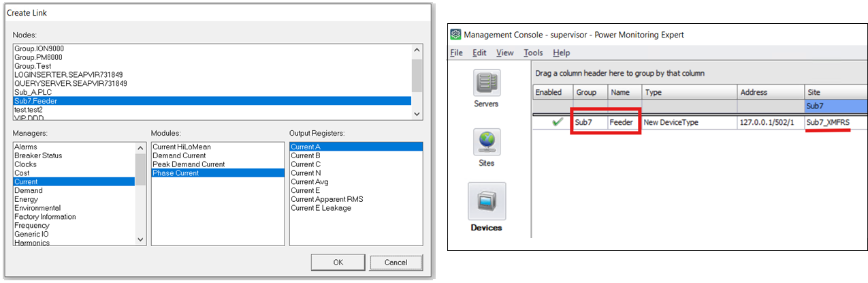Viewport: 868px width, 283px height.
Task: Select Current Apparent RMS register
Action: pos(356,199)
